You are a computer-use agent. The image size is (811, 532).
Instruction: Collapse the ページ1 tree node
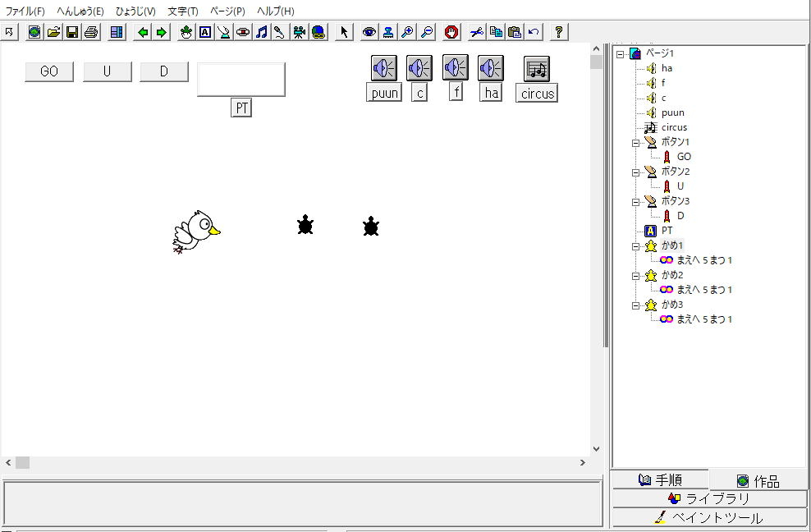click(620, 54)
